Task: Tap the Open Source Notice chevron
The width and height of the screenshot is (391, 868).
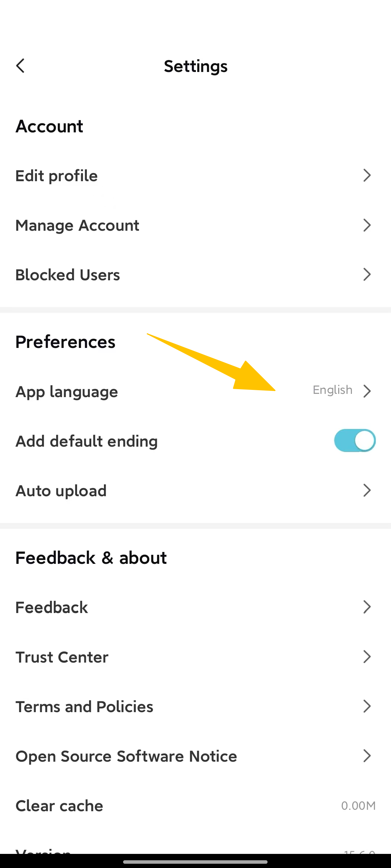Action: click(x=367, y=756)
